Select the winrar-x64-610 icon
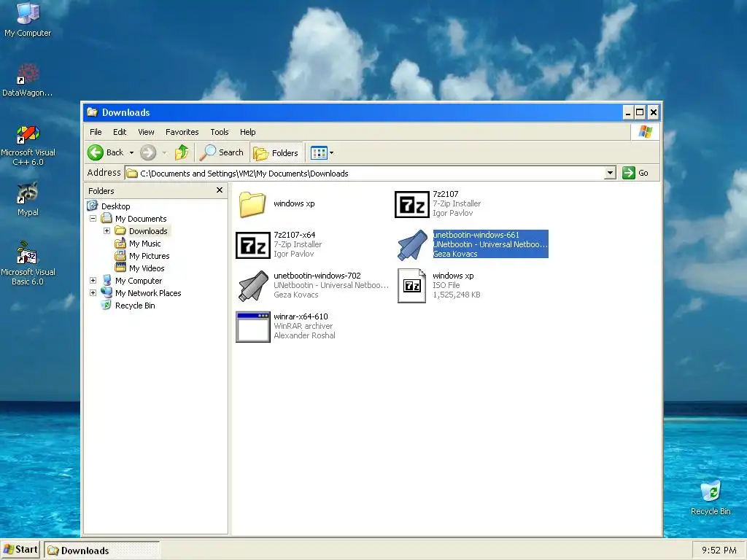747x560 pixels. coord(253,327)
